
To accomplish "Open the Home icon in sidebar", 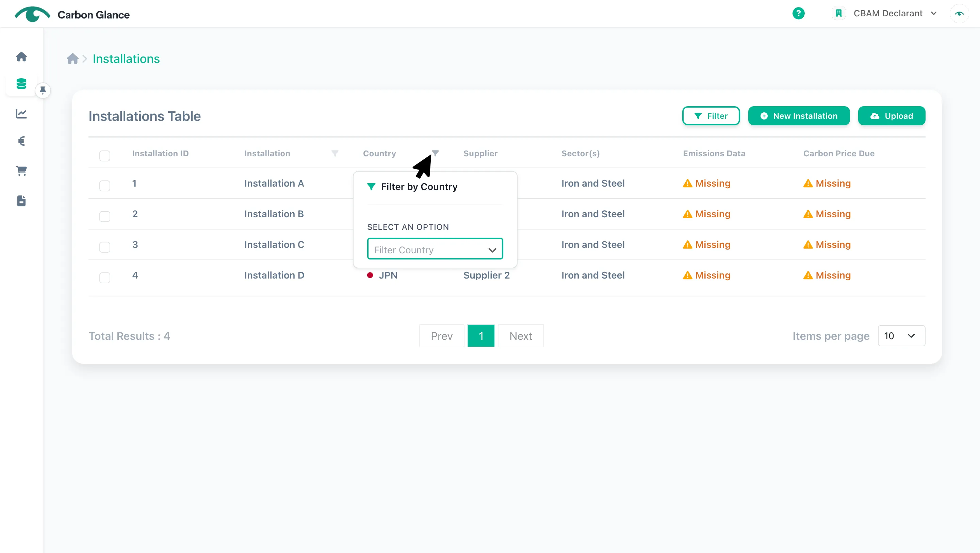I will click(x=21, y=57).
